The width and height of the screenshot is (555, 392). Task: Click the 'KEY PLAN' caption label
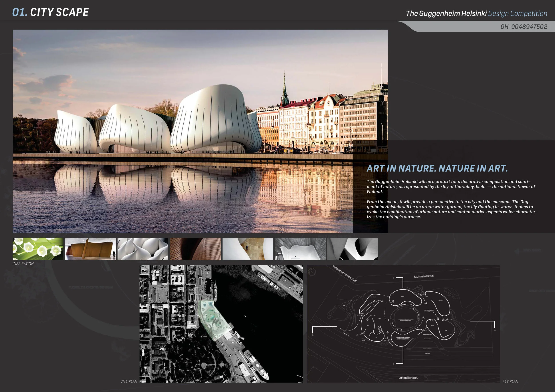point(510,381)
